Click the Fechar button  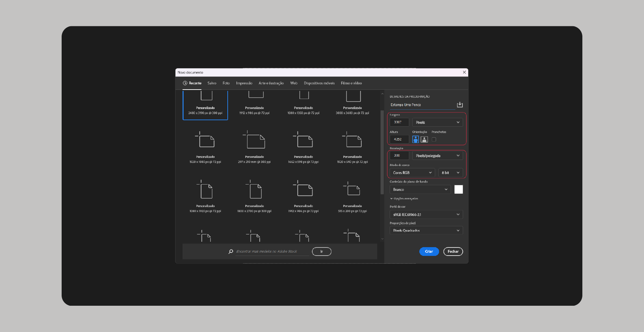click(x=453, y=252)
